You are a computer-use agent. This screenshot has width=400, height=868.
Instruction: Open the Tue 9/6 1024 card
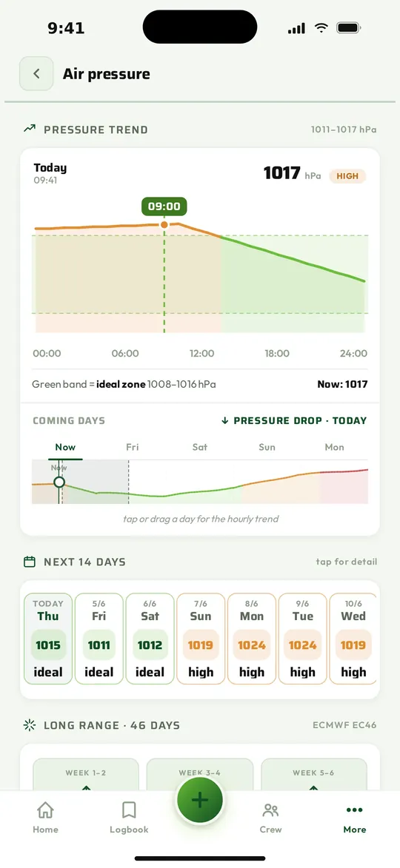coord(302,639)
